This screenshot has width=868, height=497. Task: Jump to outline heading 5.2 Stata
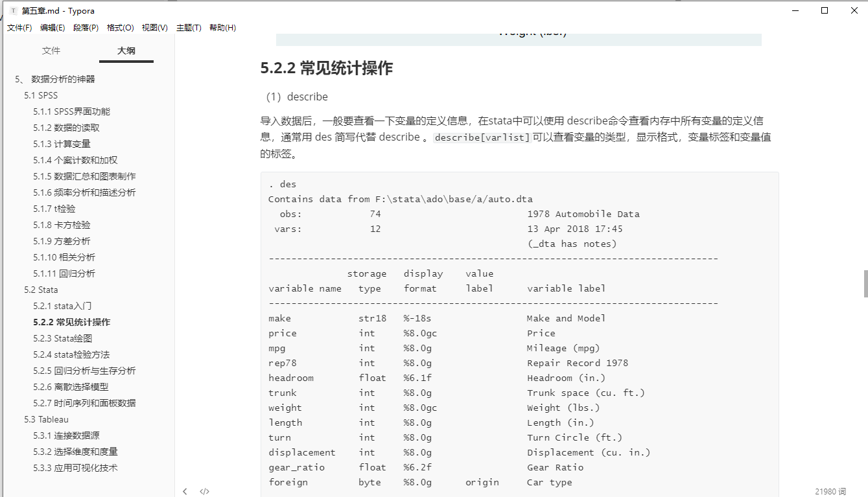click(41, 290)
